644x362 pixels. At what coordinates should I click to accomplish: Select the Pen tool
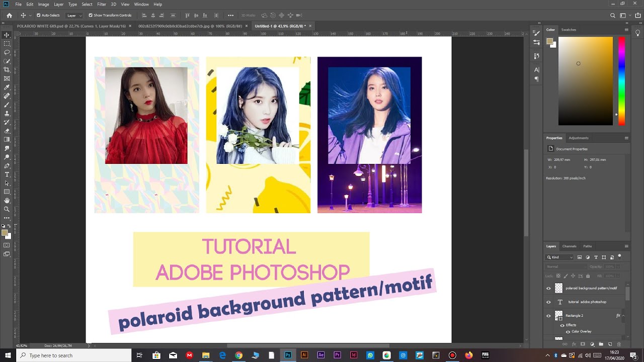(x=7, y=165)
